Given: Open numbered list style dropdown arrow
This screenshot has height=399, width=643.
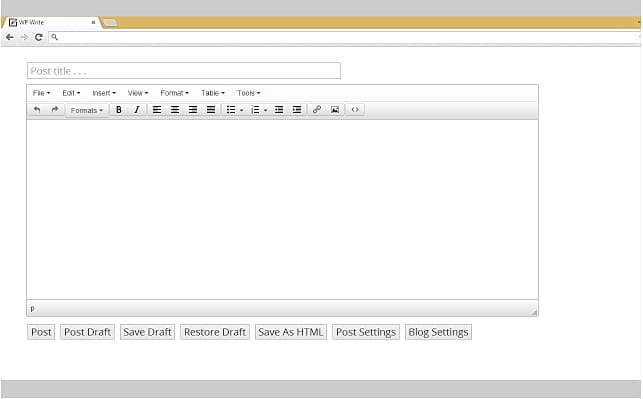Looking at the screenshot, I should point(266,110).
